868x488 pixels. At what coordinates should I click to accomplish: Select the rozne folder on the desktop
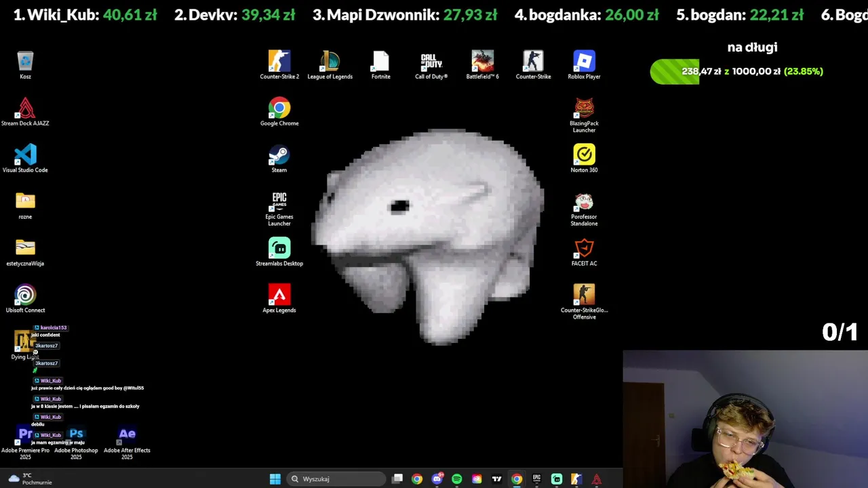(x=25, y=206)
